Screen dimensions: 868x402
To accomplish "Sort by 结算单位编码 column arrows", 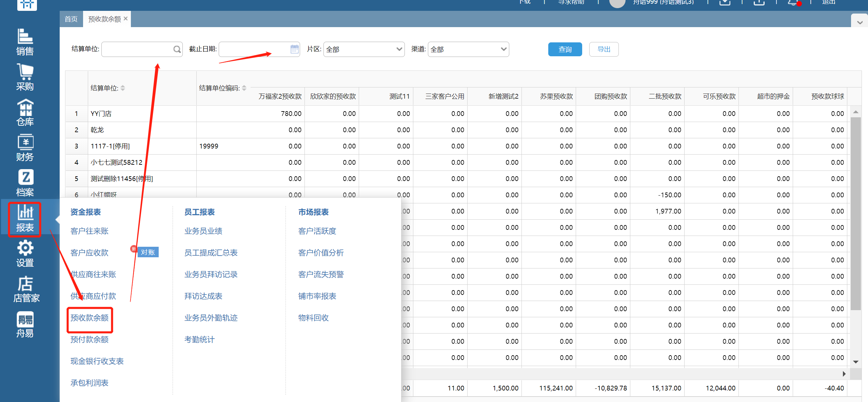I will (x=244, y=88).
